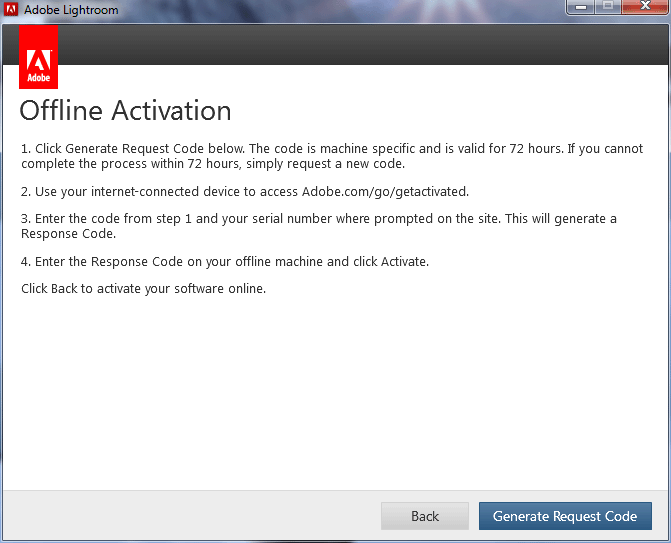Click step 1 Generate Request Code instruction

point(332,156)
